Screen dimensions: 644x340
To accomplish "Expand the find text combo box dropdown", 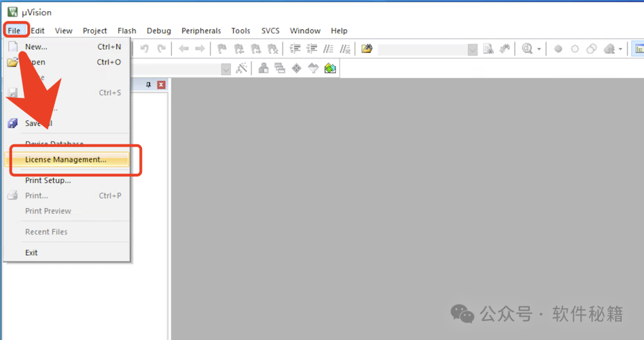I will (x=472, y=50).
